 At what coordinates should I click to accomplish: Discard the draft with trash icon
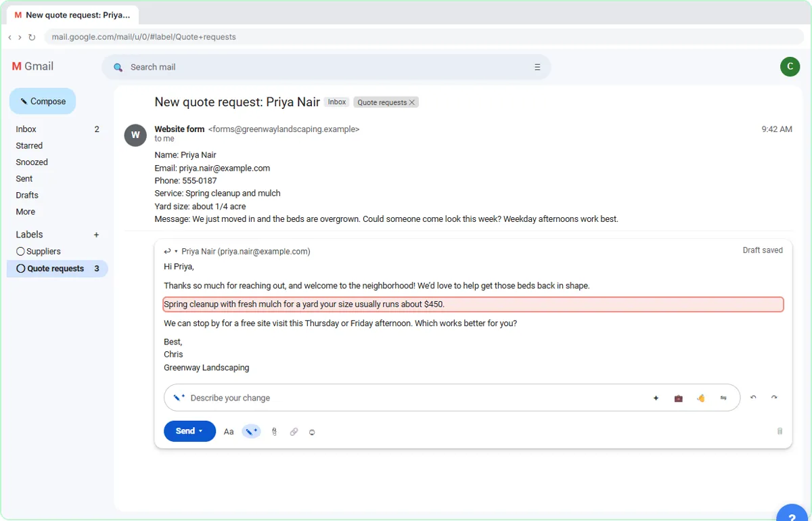click(780, 431)
